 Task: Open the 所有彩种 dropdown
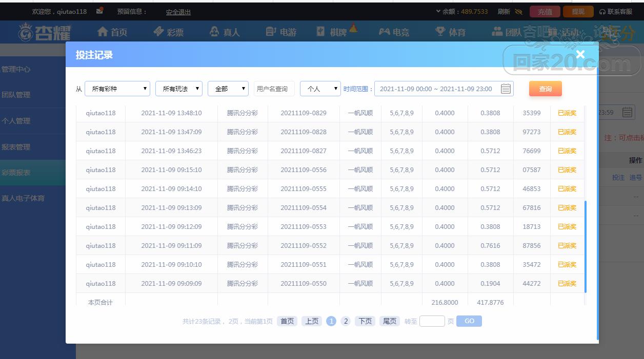117,89
